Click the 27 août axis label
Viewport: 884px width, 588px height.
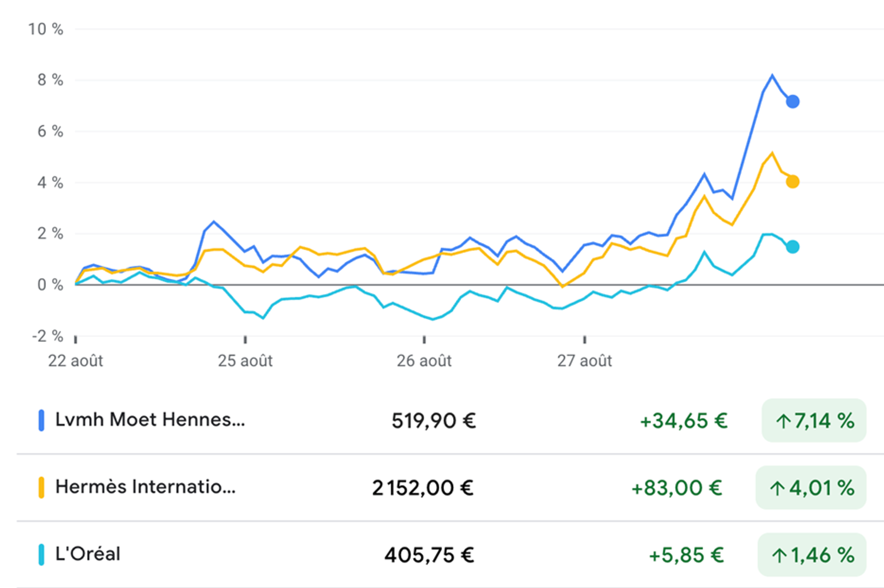click(585, 361)
